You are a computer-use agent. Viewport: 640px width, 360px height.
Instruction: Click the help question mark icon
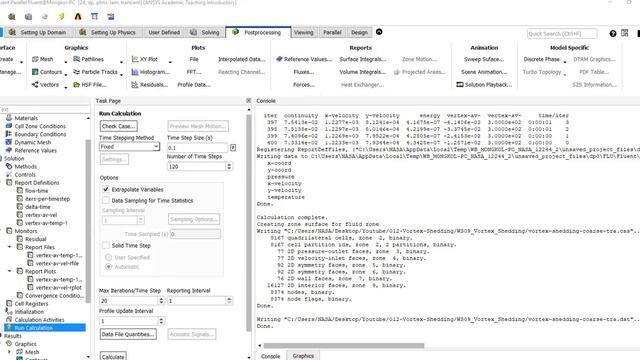[x=613, y=33]
